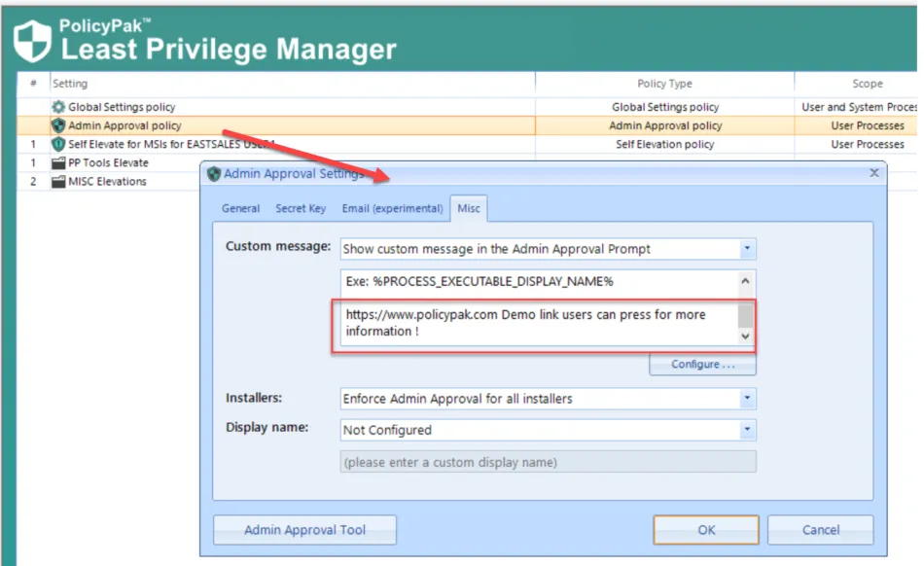This screenshot has width=924, height=566.
Task: Click the PolicyPak shield logo
Action: 32,40
